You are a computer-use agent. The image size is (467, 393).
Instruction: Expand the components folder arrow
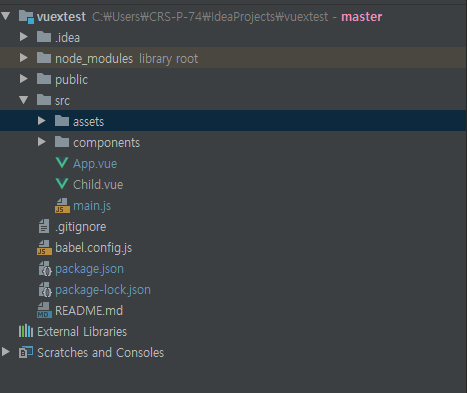(41, 142)
